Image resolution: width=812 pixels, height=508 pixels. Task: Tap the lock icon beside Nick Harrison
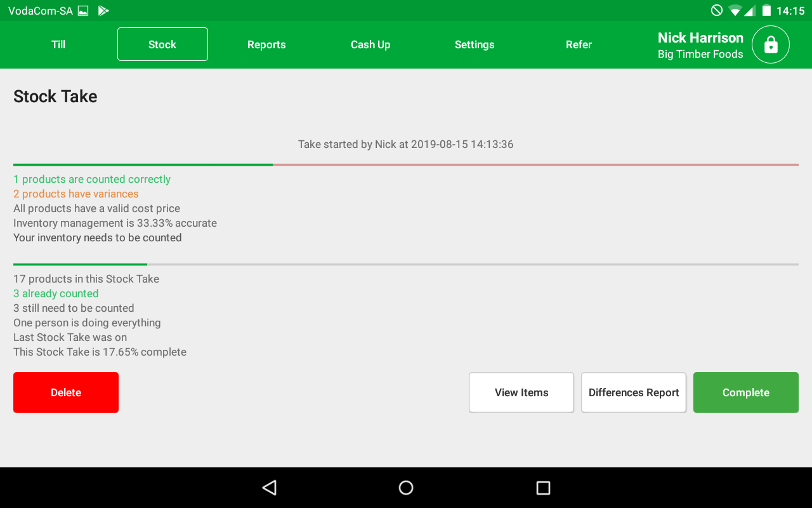point(770,44)
